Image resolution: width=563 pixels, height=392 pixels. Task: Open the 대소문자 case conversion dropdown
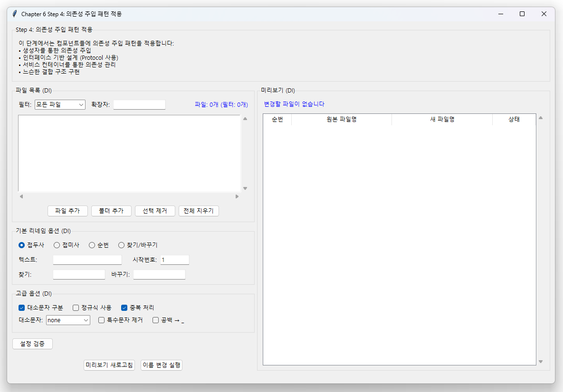(68, 320)
